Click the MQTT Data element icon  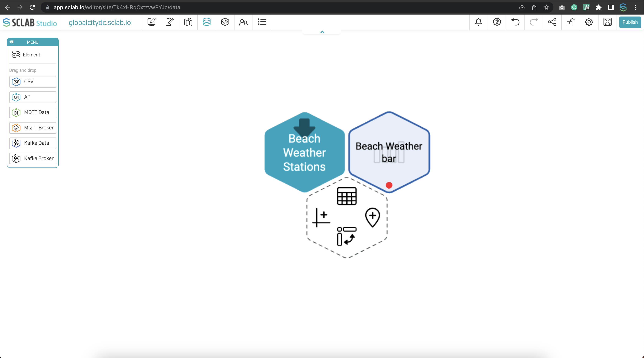click(x=16, y=112)
